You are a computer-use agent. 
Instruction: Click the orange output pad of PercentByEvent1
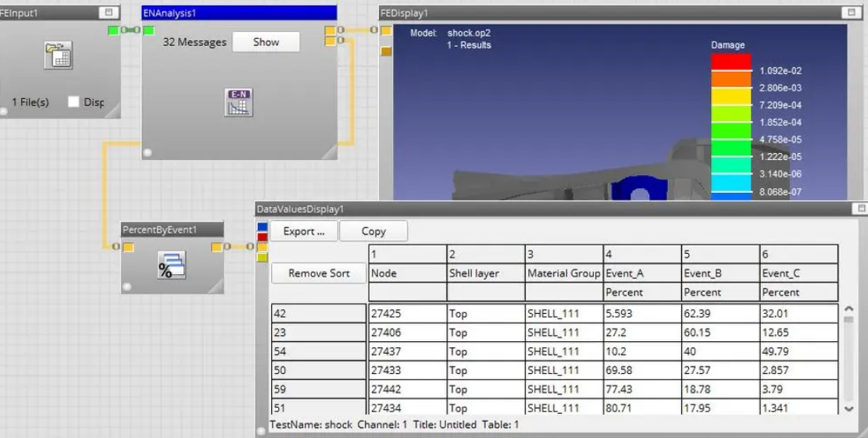[216, 247]
